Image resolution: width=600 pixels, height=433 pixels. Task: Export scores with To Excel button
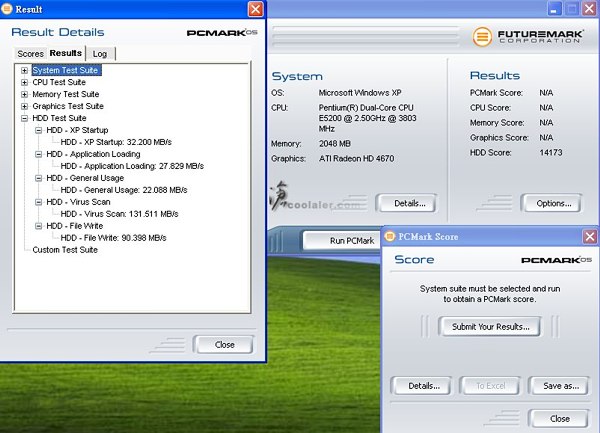coord(490,386)
